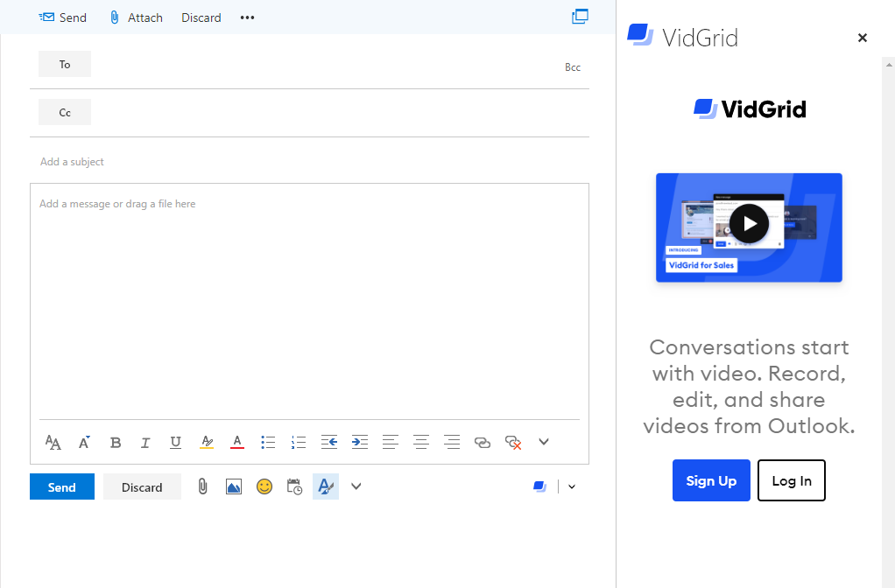This screenshot has width=895, height=588.
Task: Click the VidGrid panel scrollbar up arrow
Action: tap(889, 64)
